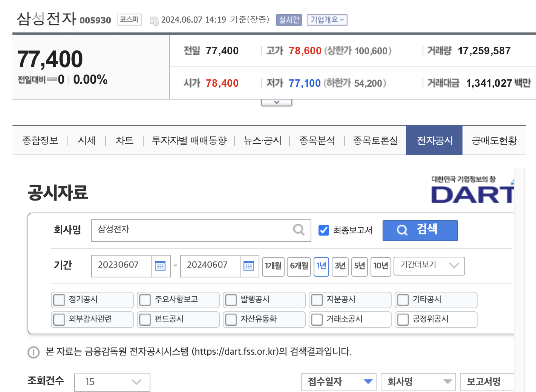Check the 주요사항보고 filter

(x=145, y=300)
